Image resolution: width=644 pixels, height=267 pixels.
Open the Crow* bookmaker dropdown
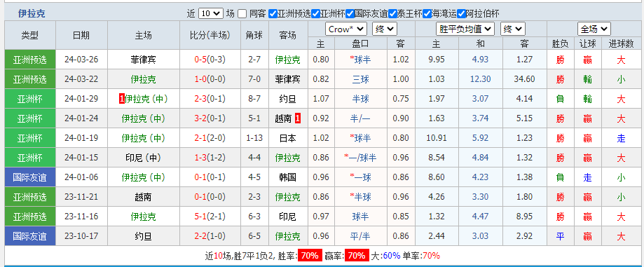tap(345, 29)
